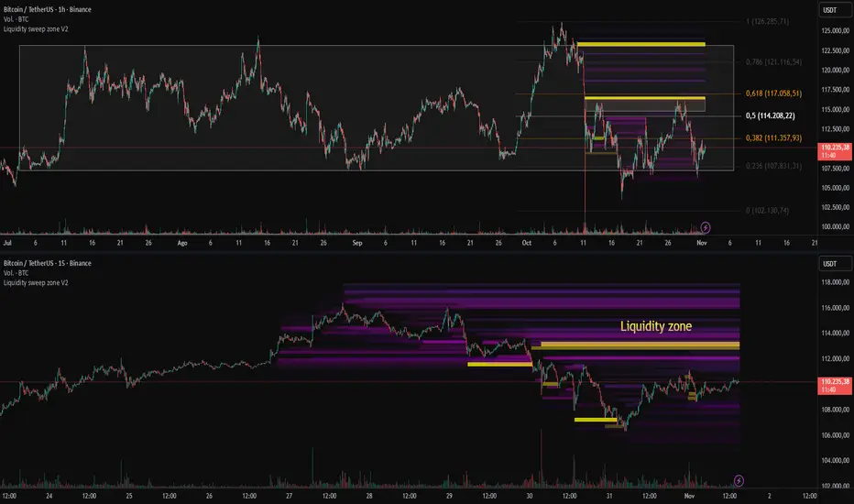854x504 pixels.
Task: Click the Jul label on the time axis
Action: [7, 243]
